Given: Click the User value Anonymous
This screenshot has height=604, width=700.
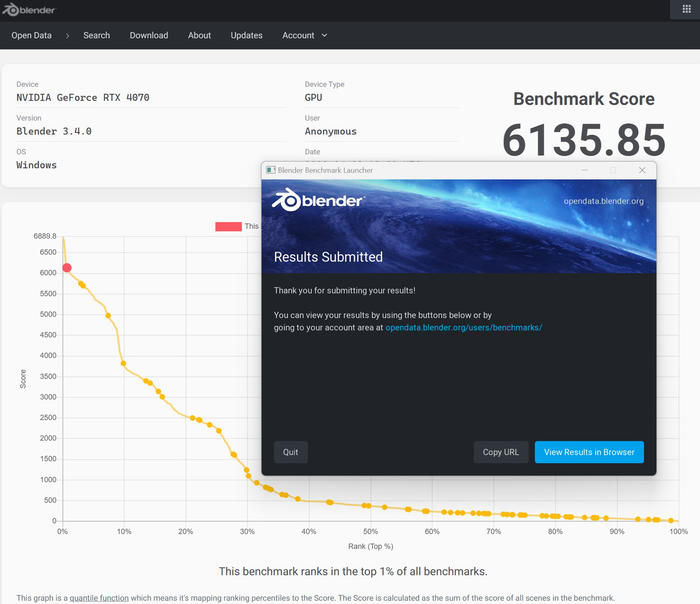Looking at the screenshot, I should tap(330, 131).
